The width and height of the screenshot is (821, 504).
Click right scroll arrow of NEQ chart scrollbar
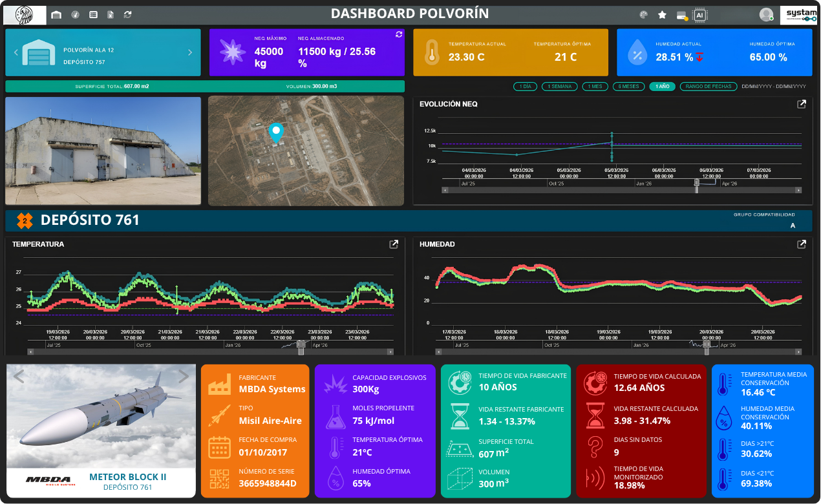click(798, 190)
